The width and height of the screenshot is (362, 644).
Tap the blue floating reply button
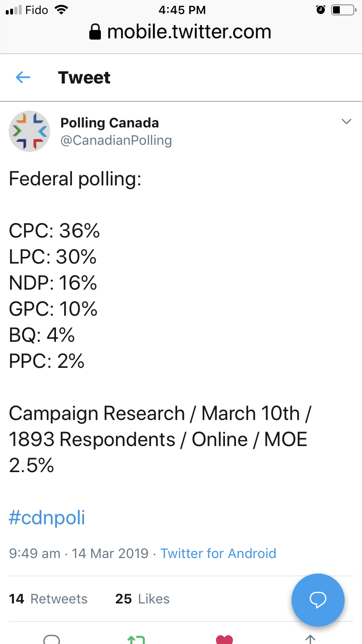coord(318,600)
